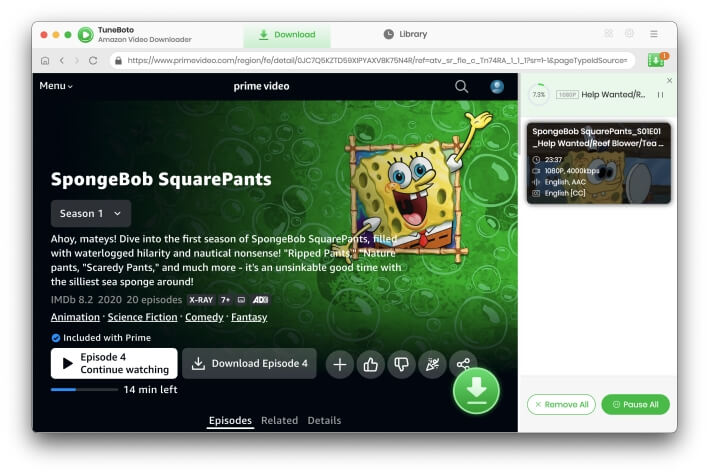Add to watchlist with plus icon
This screenshot has height=475, width=709.
[340, 364]
